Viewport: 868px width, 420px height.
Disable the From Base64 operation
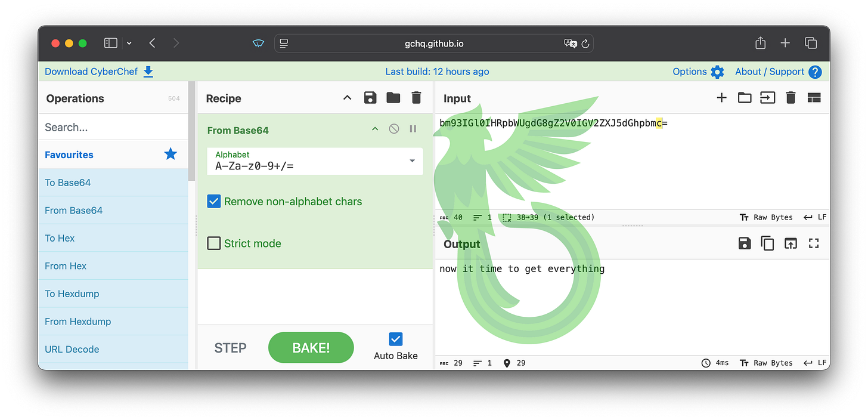tap(394, 129)
